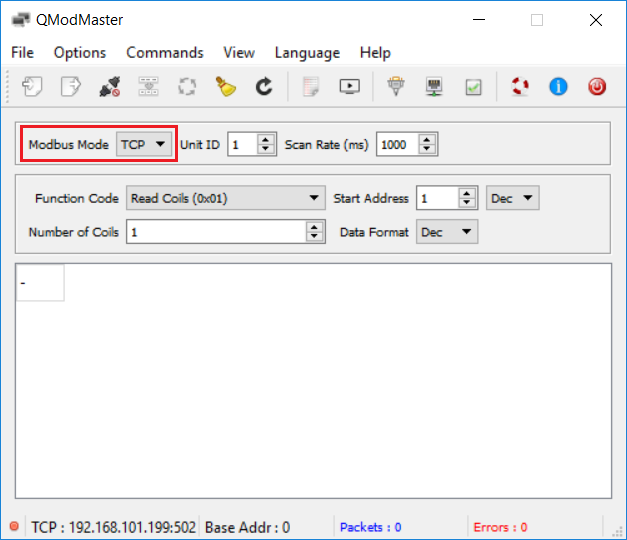The height and width of the screenshot is (540, 627).
Task: Click the Function Code label
Action: pos(77,198)
